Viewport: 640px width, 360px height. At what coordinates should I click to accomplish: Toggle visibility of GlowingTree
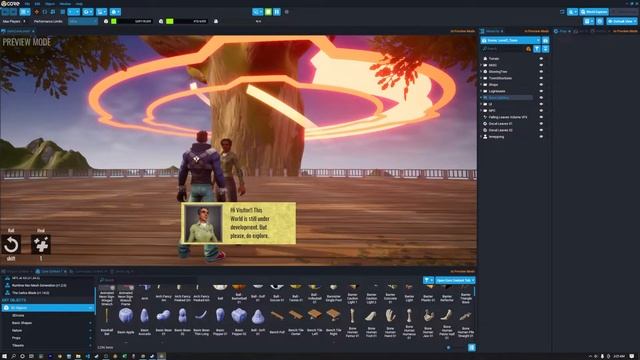coord(542,72)
